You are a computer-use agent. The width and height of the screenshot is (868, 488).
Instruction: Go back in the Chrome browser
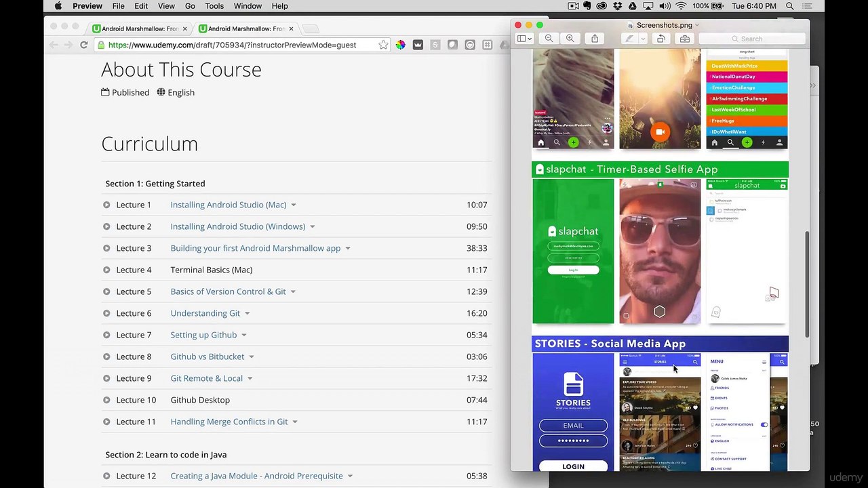tap(54, 45)
